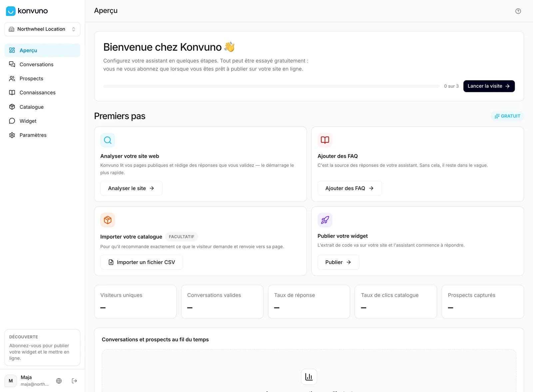Click the maja@north... email text

click(35, 384)
